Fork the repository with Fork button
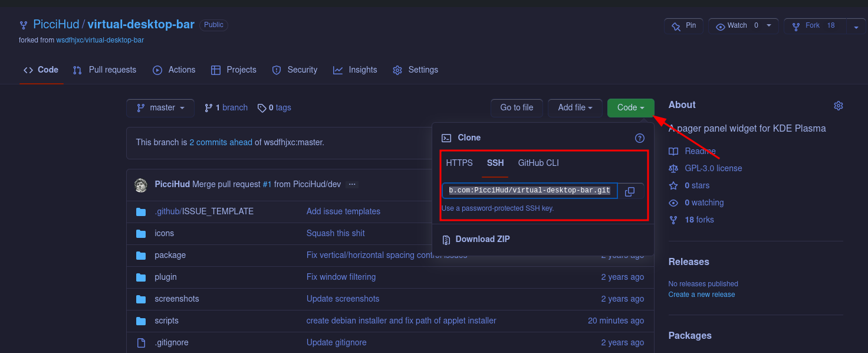This screenshot has width=868, height=353. point(816,26)
